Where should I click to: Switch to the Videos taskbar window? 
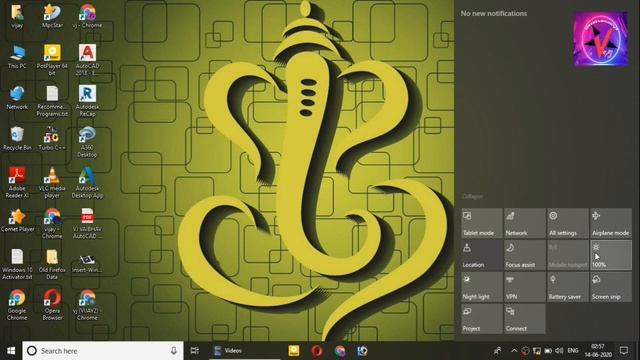pyautogui.click(x=245, y=351)
